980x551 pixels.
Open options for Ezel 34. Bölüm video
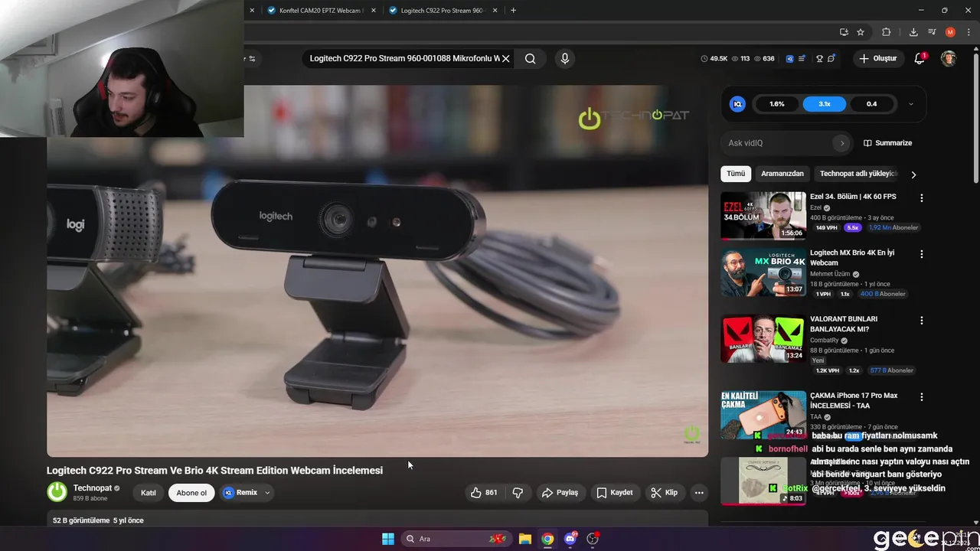tap(922, 197)
